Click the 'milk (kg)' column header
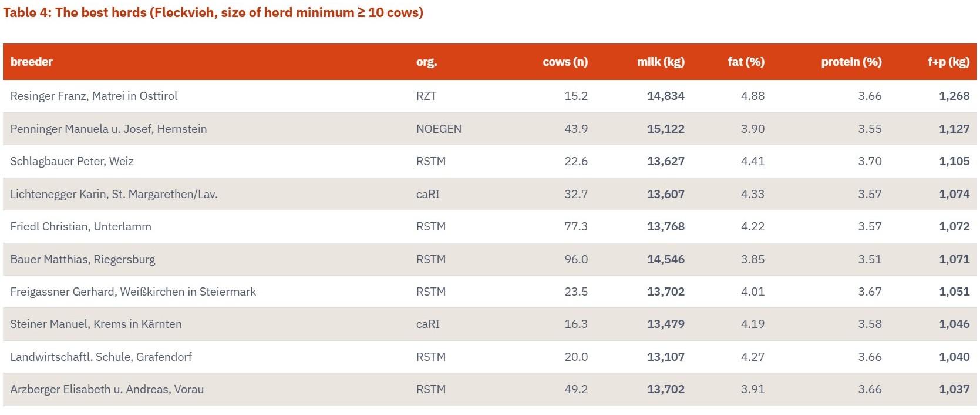Viewport: 980px width, 415px height. point(661,62)
